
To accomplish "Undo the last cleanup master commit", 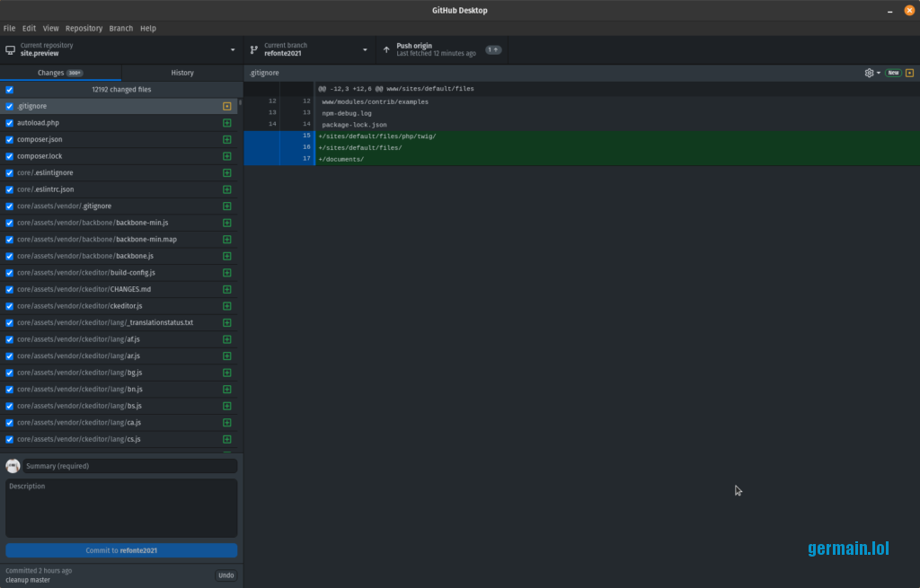I will pyautogui.click(x=226, y=575).
